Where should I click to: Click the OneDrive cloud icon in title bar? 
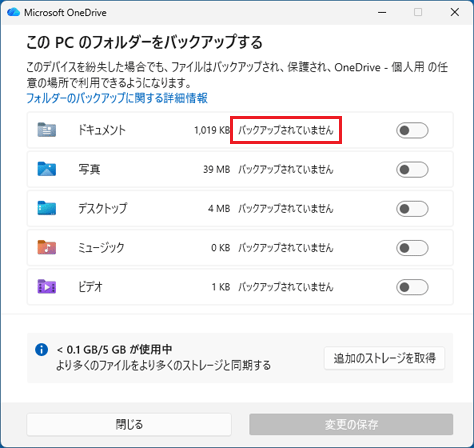pyautogui.click(x=13, y=12)
